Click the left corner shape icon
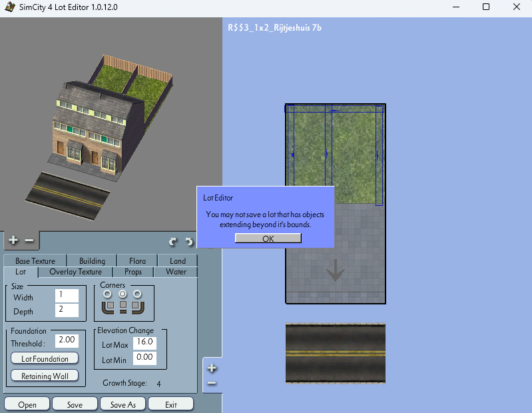Screen dimensions: 532x413 click(x=108, y=308)
